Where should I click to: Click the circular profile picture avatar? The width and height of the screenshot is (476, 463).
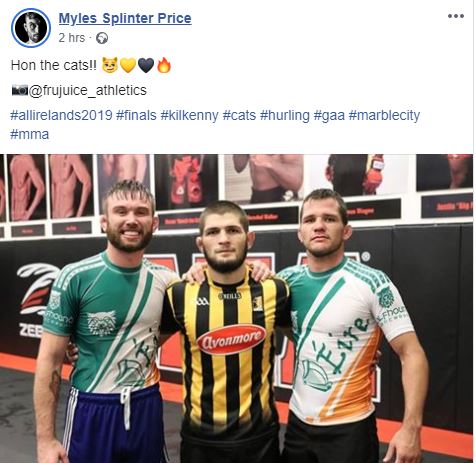click(x=31, y=28)
